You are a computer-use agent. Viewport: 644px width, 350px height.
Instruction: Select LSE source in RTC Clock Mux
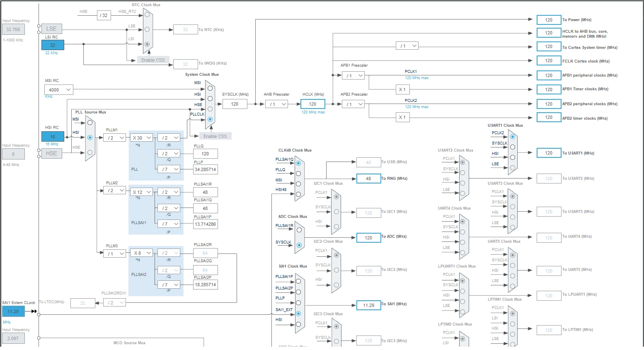[147, 29]
